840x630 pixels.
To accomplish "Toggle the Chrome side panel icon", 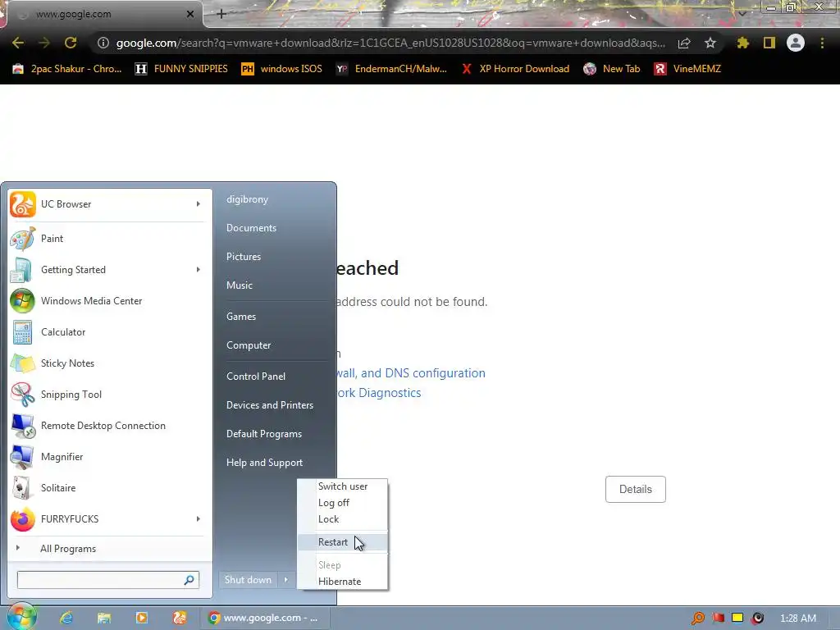I will click(x=769, y=43).
